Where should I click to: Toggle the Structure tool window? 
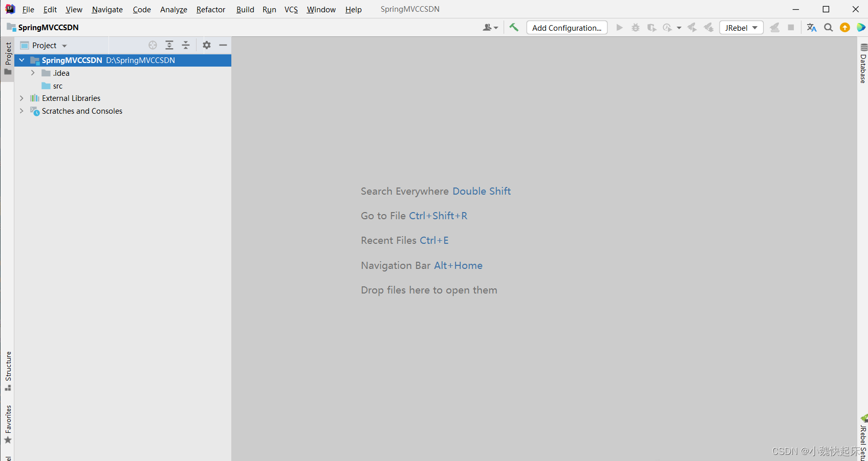(x=8, y=371)
